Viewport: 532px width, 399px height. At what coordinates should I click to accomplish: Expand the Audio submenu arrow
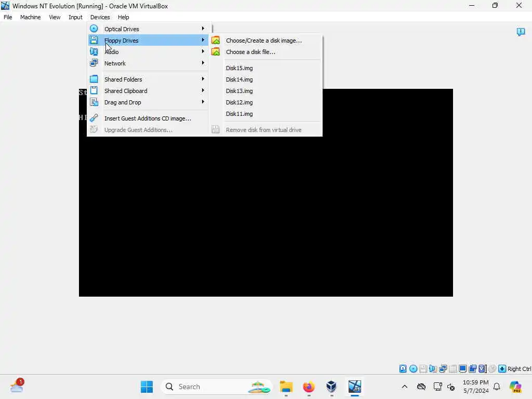(x=203, y=51)
